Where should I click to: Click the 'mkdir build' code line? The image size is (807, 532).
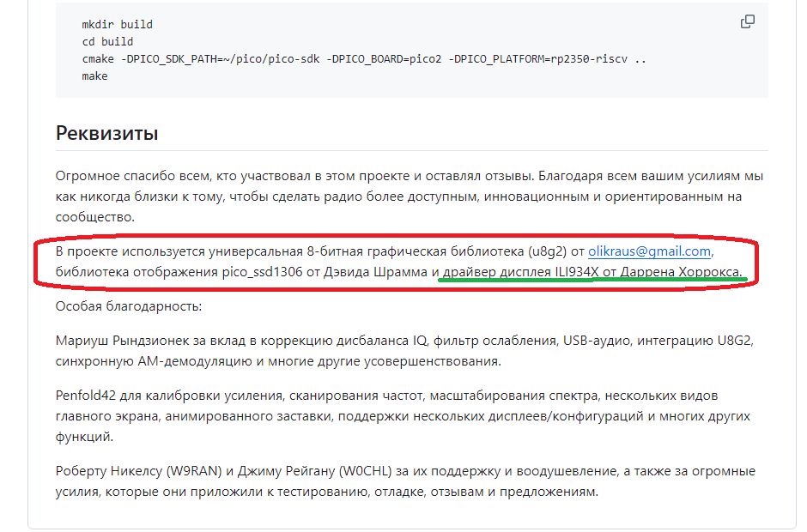coord(118,25)
